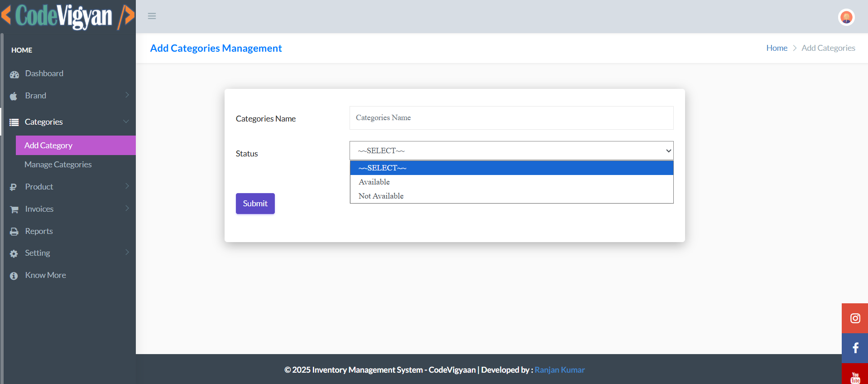Image resolution: width=868 pixels, height=384 pixels.
Task: Follow the Ranjan Kumar footer link
Action: click(560, 370)
